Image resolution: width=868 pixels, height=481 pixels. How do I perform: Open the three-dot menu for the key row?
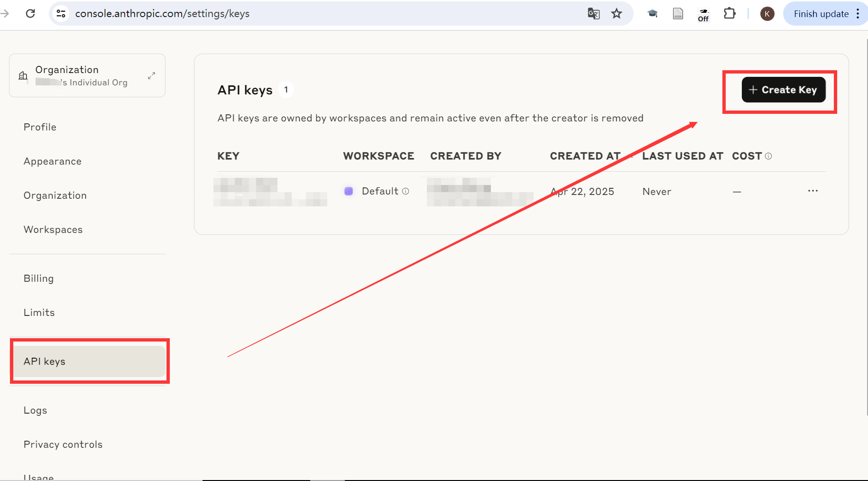(813, 191)
